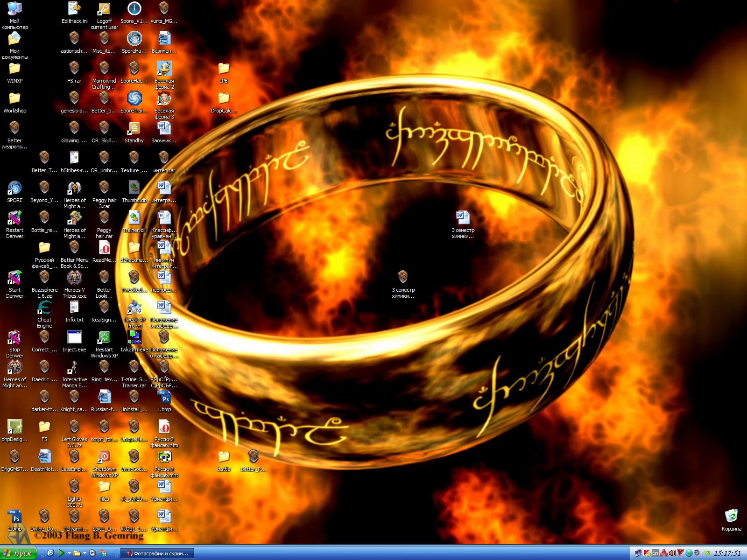Image resolution: width=747 pixels, height=560 pixels.
Task: Click green play quick launch icon
Action: point(61,553)
